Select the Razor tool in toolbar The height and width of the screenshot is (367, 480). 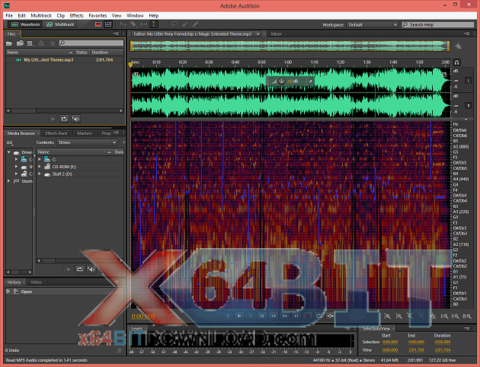point(133,24)
